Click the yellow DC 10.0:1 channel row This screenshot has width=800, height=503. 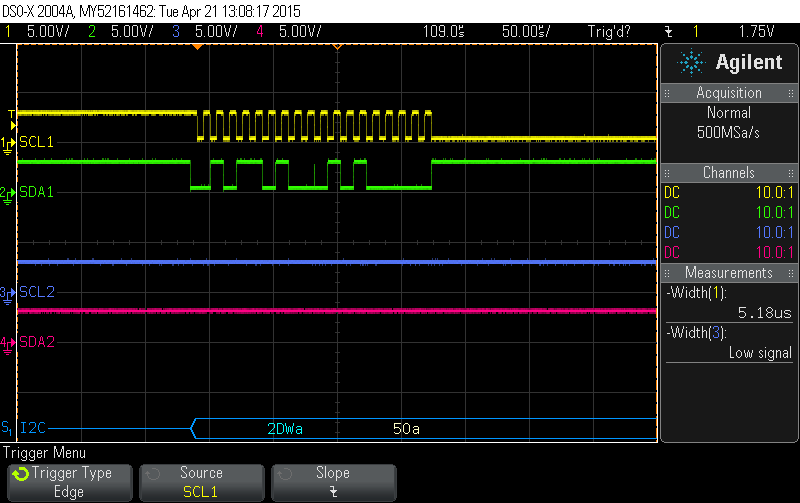click(x=729, y=193)
